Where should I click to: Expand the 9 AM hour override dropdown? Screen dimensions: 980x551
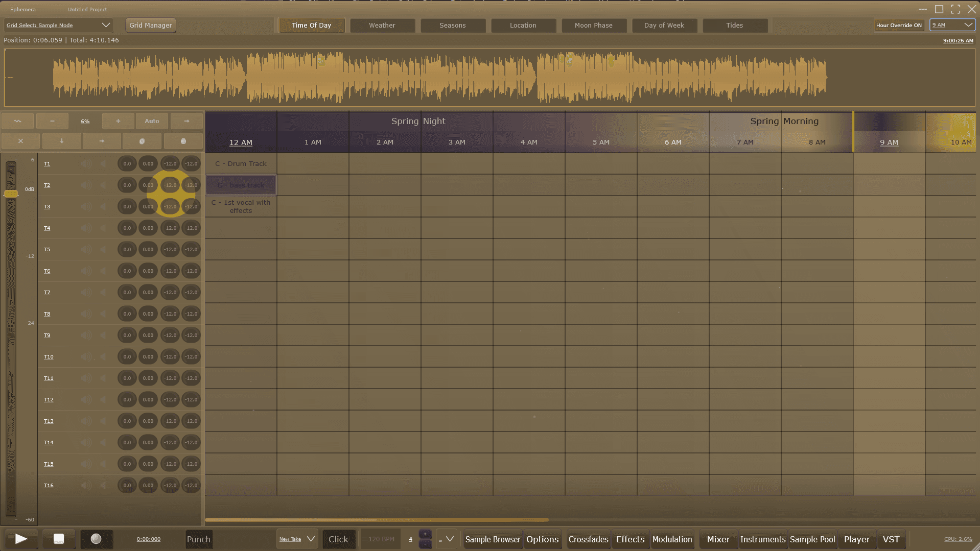[952, 25]
